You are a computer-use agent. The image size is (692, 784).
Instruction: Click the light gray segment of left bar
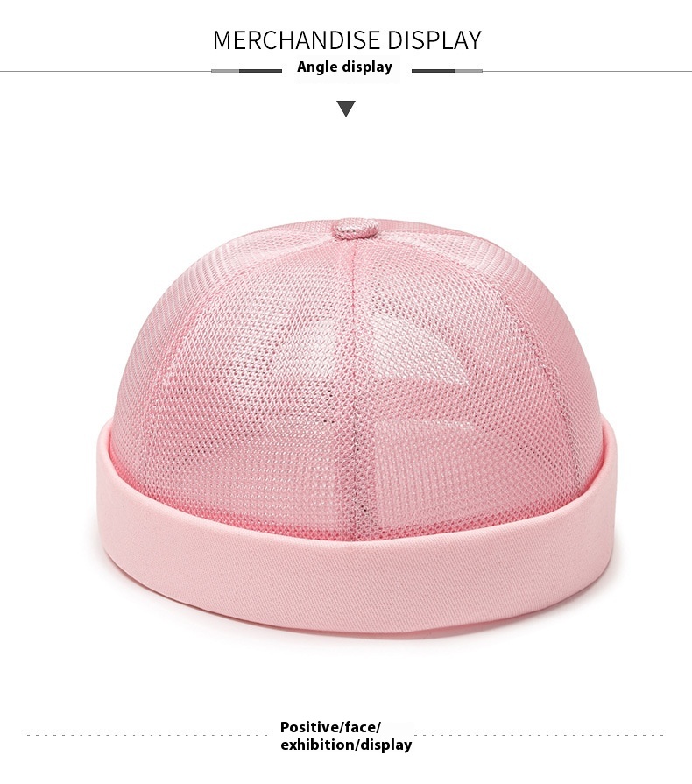click(x=225, y=71)
